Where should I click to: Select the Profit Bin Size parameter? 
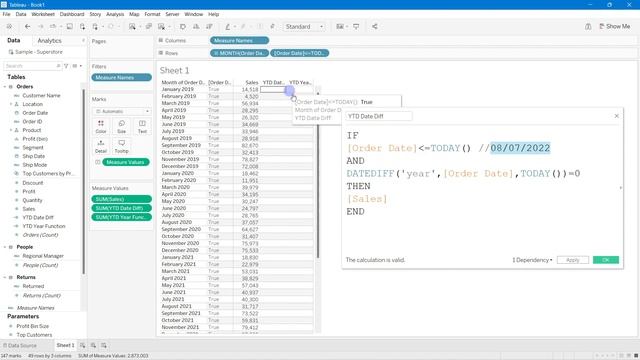33,326
